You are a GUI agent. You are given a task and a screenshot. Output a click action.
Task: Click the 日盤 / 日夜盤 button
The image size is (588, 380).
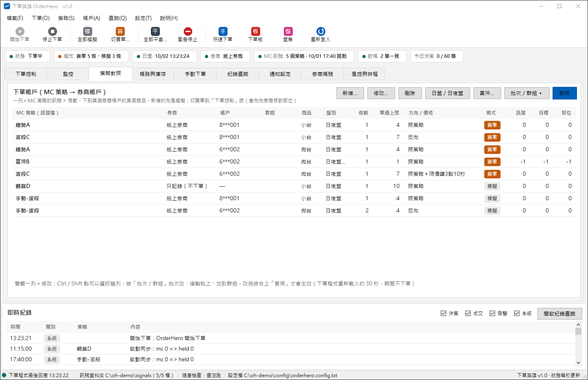447,93
